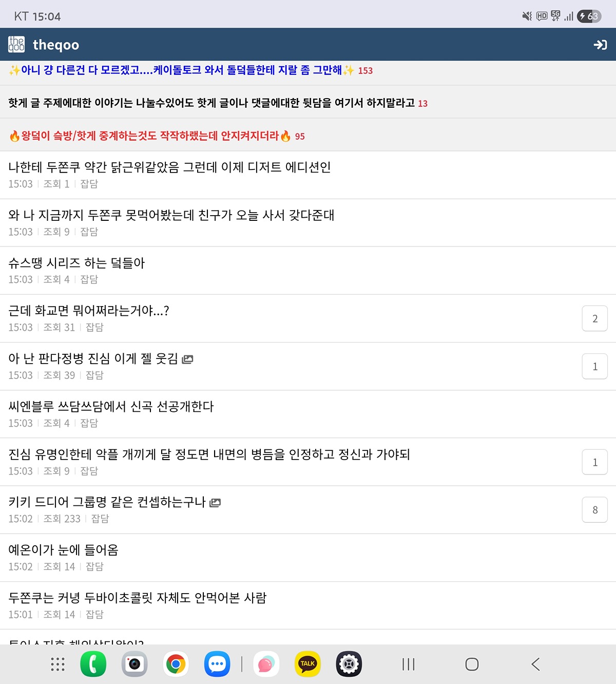Open Chrome browser from dock
The height and width of the screenshot is (684, 616).
(176, 664)
